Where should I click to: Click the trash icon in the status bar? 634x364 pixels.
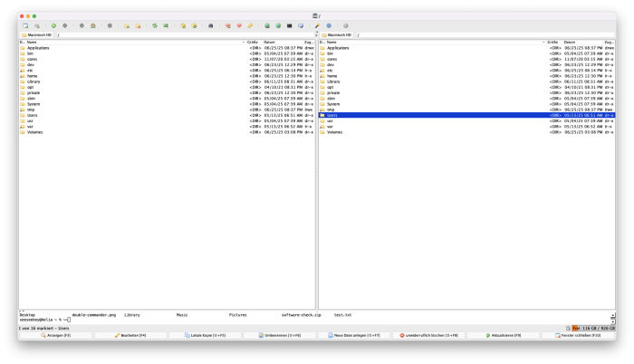pyautogui.click(x=568, y=329)
